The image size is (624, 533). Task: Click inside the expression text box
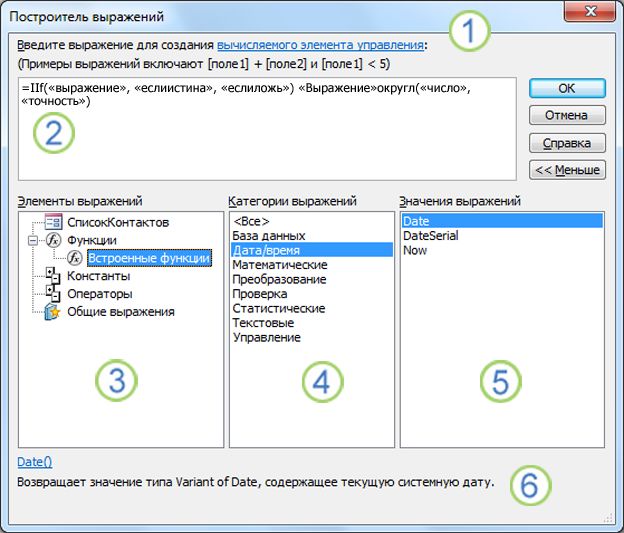[267, 129]
